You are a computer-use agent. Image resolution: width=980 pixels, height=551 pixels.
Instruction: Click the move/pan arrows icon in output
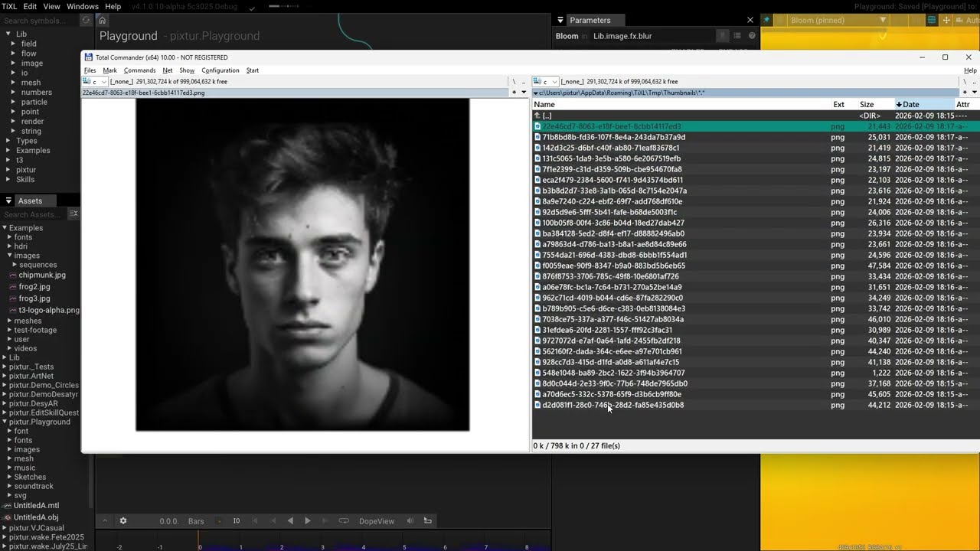[946, 20]
